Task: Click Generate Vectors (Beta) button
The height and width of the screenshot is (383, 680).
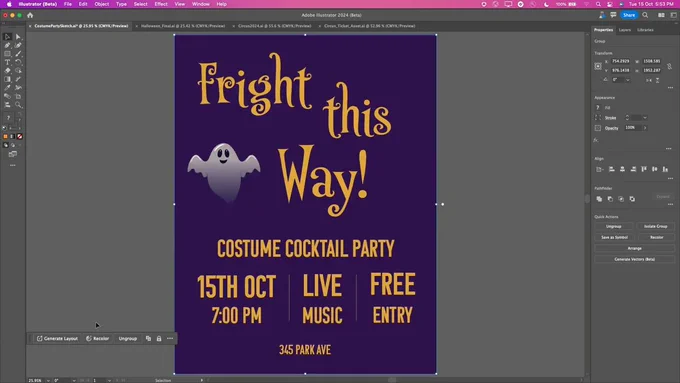Action: (634, 259)
